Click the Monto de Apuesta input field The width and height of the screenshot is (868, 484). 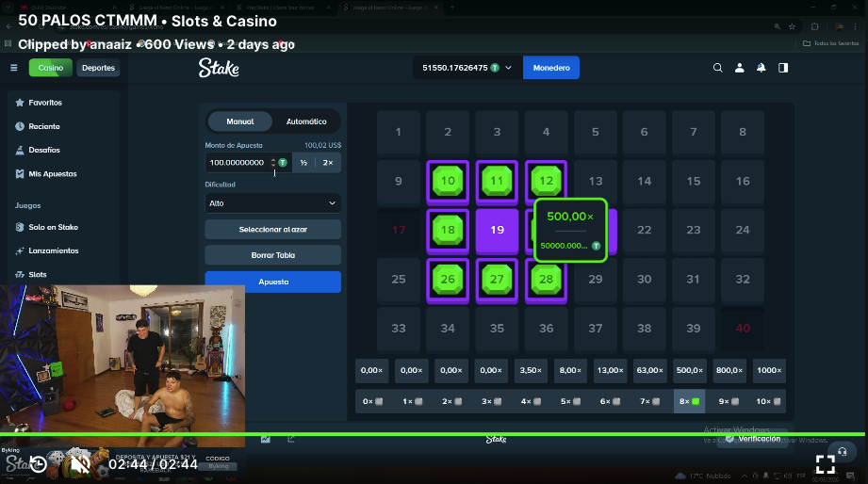238,162
